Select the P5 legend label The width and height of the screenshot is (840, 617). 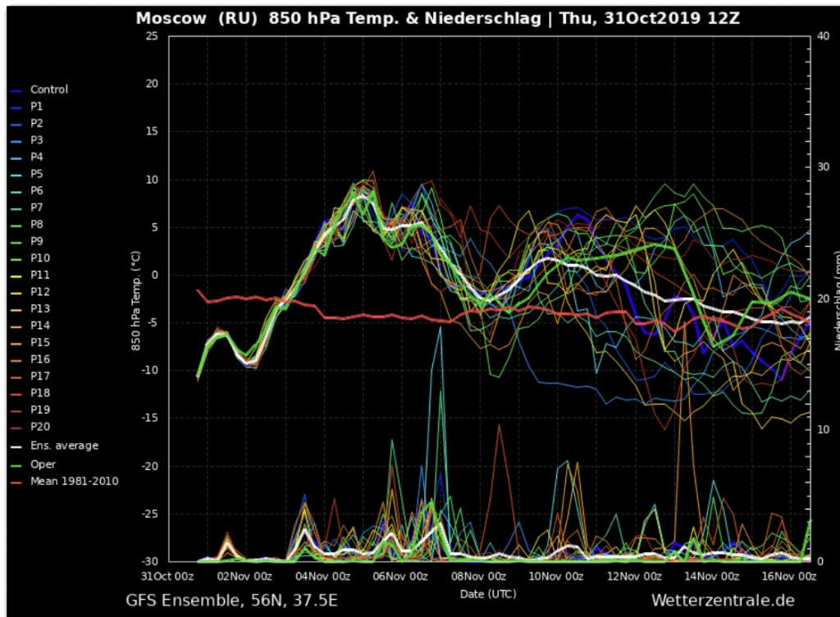click(37, 174)
